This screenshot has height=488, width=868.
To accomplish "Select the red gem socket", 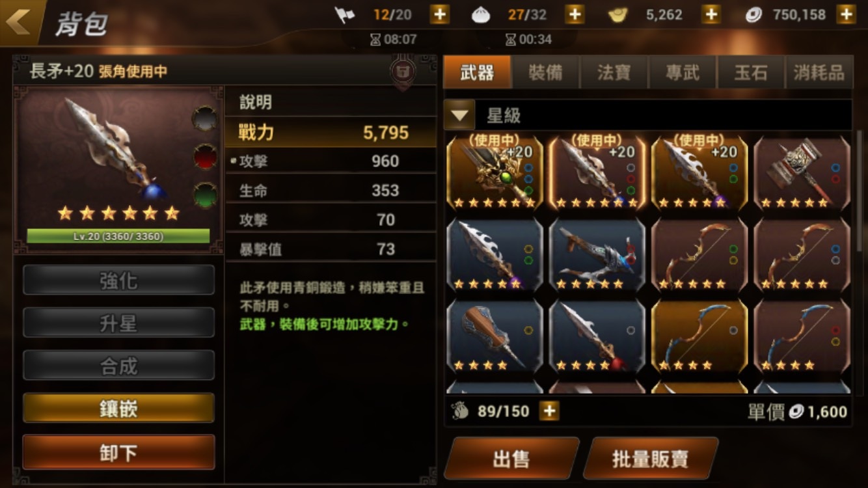I will pyautogui.click(x=204, y=157).
